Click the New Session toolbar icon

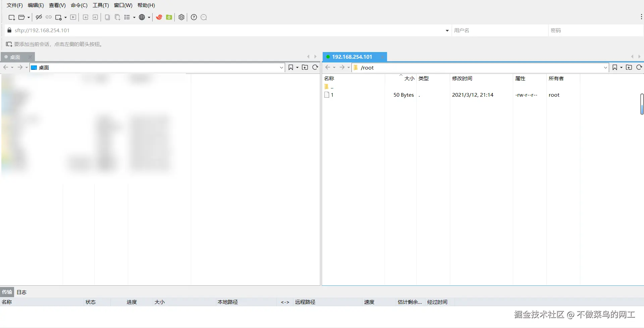pos(11,17)
